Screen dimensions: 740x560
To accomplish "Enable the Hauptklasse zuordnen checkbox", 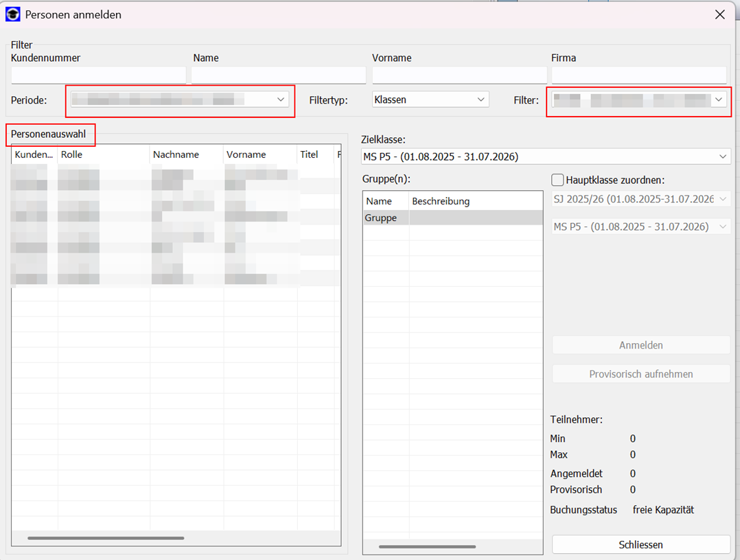I will click(x=557, y=180).
